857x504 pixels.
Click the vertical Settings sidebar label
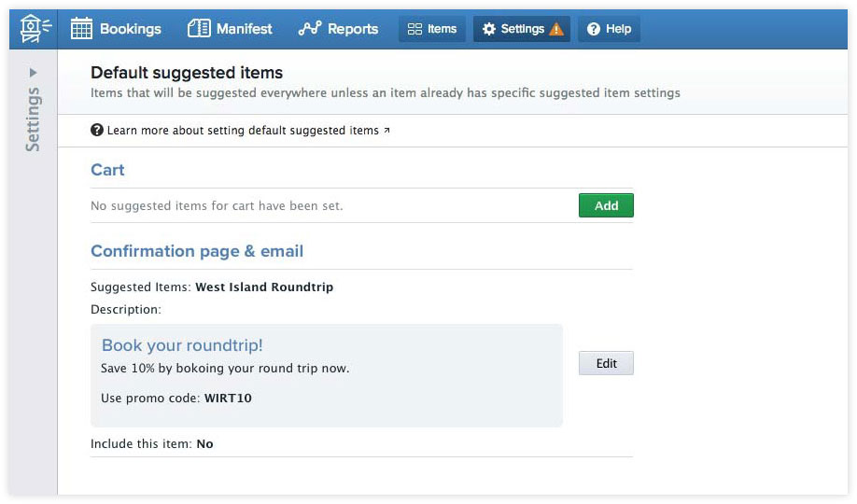coord(34,119)
